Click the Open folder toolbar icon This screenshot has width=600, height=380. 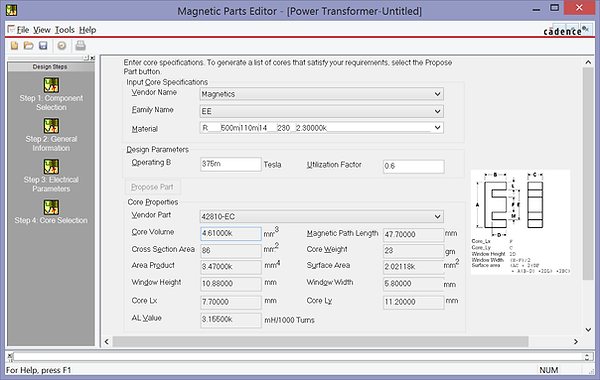[x=28, y=46]
